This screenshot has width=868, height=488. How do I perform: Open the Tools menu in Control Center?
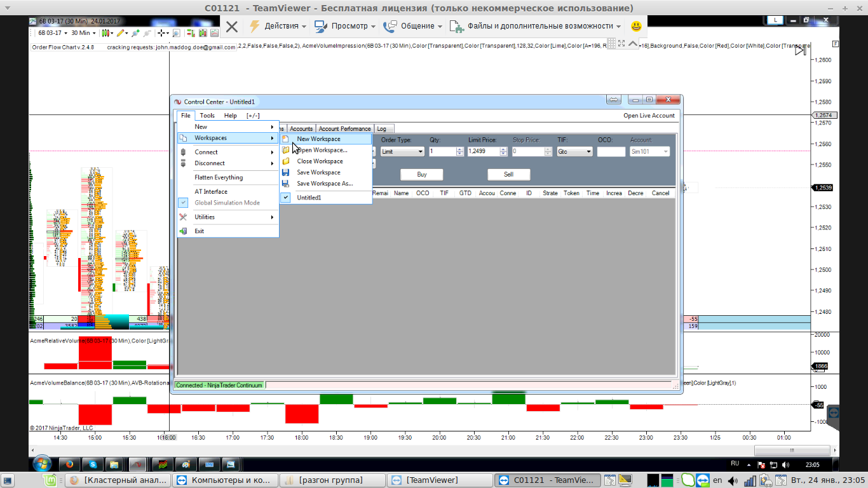[x=207, y=116]
